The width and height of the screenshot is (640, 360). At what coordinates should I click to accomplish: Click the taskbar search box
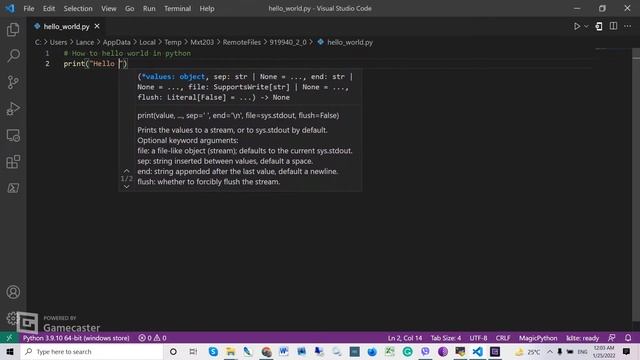[x=92, y=351]
